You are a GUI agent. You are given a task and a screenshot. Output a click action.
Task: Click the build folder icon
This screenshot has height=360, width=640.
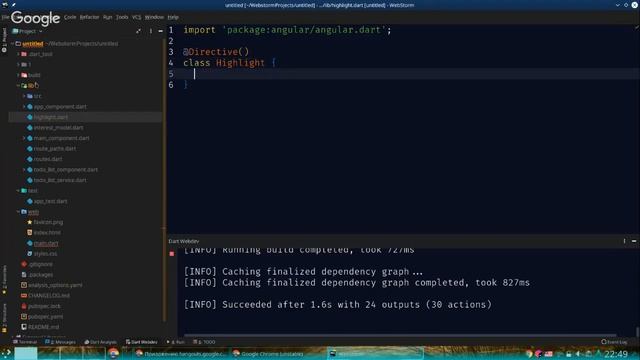pos(24,75)
